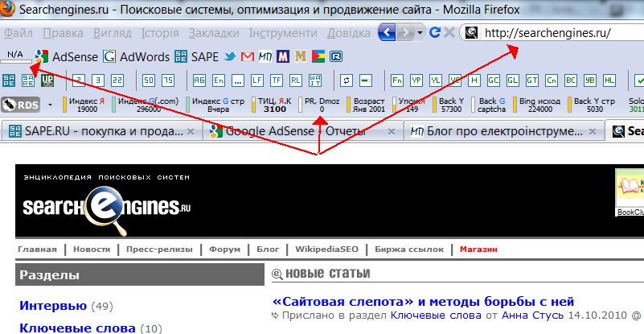Click the 'En' toolbar button
The height and width of the screenshot is (334, 644).
point(219,80)
